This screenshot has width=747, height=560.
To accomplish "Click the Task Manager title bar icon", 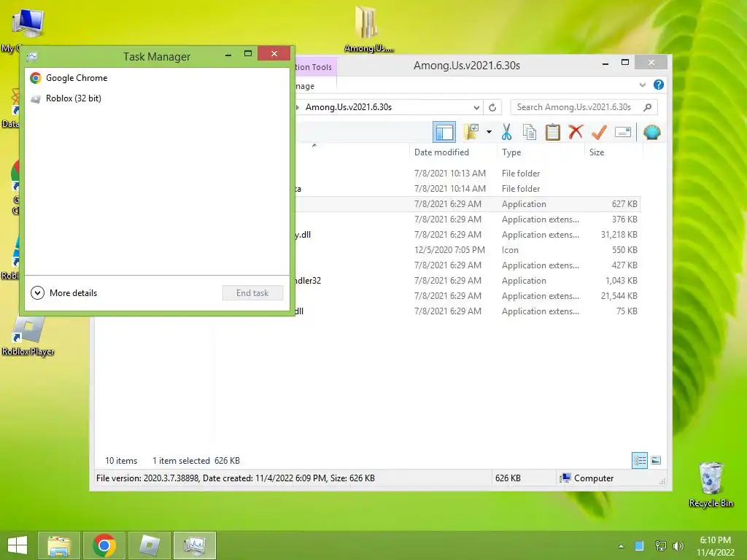I will point(32,57).
